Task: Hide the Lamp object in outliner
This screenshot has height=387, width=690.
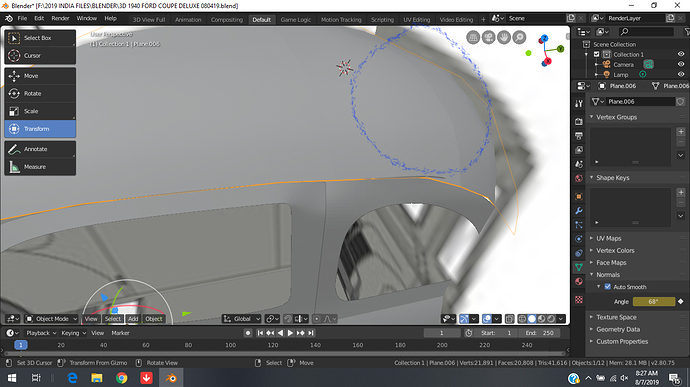Action: (x=681, y=74)
